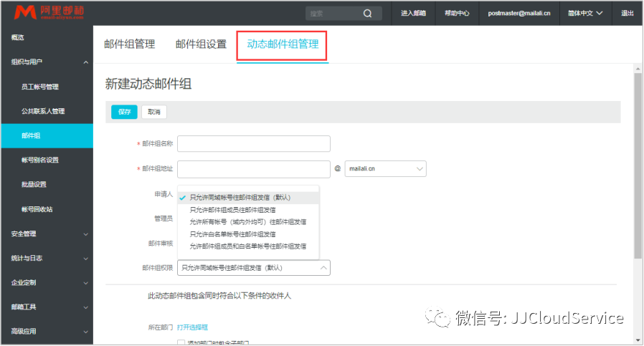The image size is (644, 346).
Task: Expand the 企业定制 sidebar section
Action: click(x=47, y=283)
